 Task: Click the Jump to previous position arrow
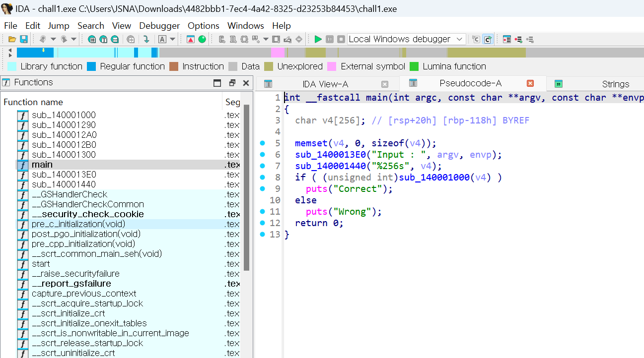pyautogui.click(x=43, y=39)
